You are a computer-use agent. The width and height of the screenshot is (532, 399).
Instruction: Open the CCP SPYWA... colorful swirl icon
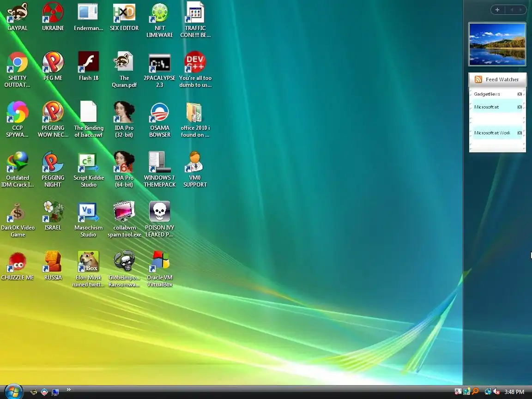coord(17,120)
